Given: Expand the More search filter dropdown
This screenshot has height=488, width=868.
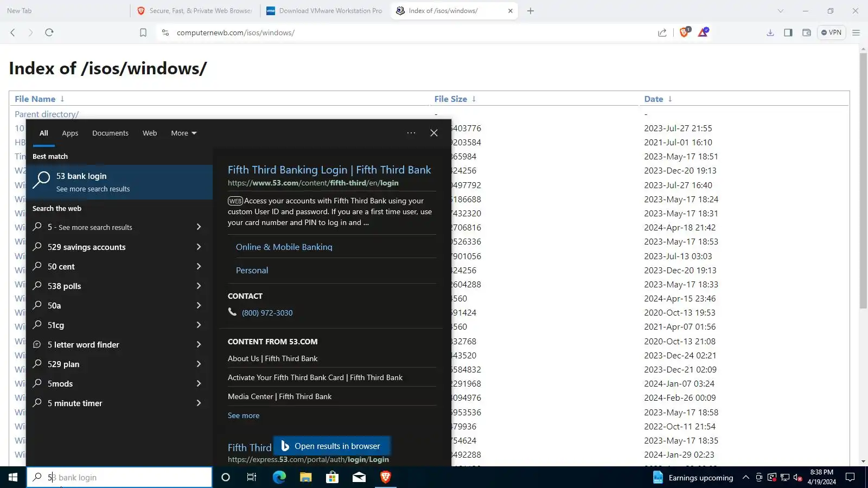Looking at the screenshot, I should pos(184,133).
